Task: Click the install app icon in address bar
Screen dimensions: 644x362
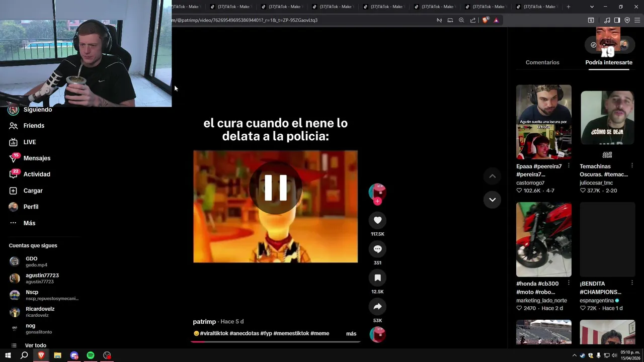Action: [450, 20]
